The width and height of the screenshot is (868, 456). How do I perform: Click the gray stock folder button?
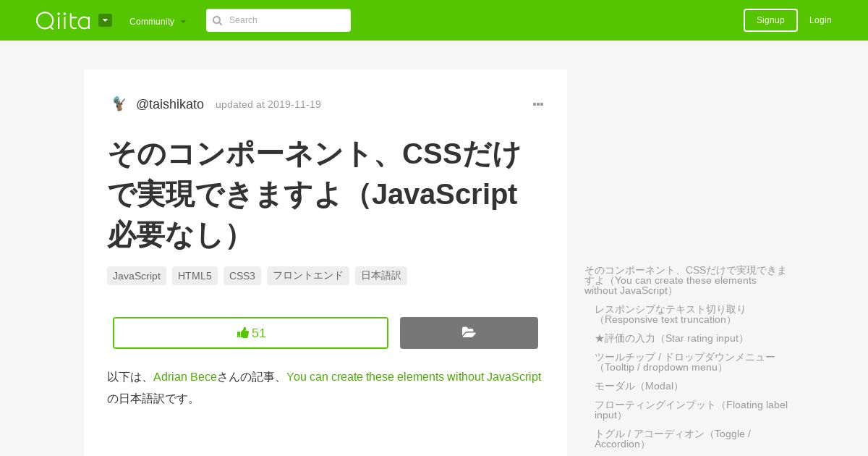[469, 333]
